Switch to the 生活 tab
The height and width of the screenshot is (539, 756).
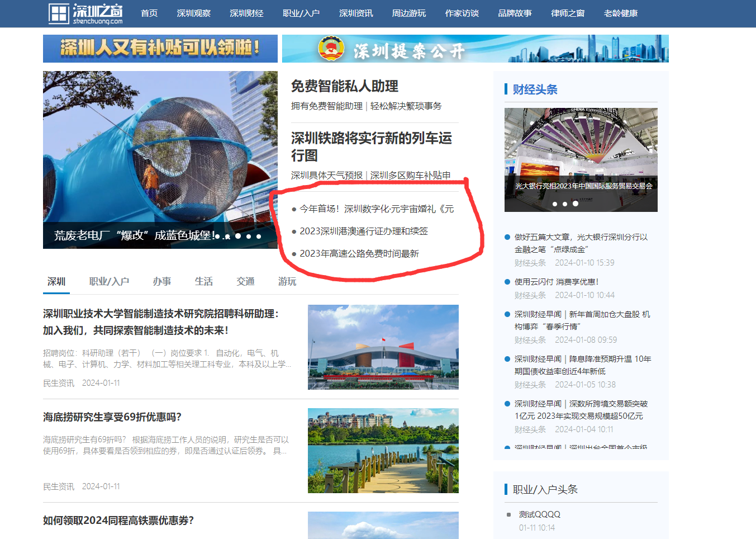click(x=204, y=281)
